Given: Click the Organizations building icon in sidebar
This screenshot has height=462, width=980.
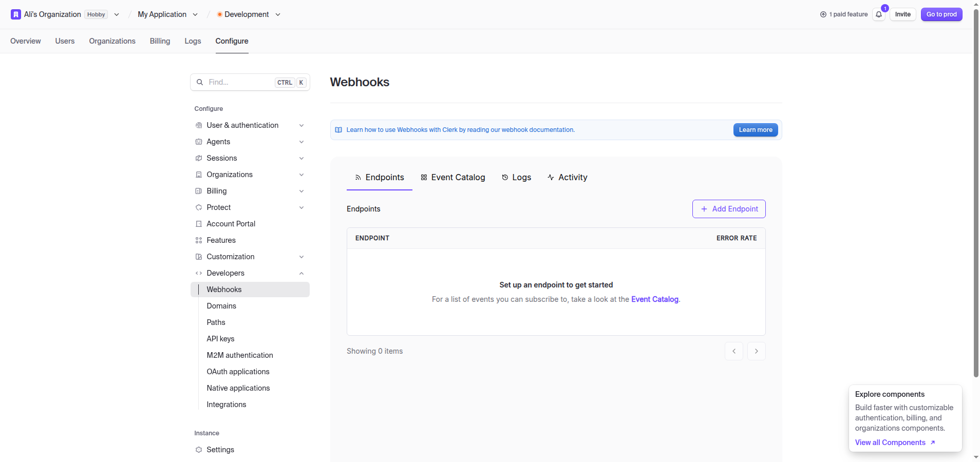Looking at the screenshot, I should click(199, 175).
